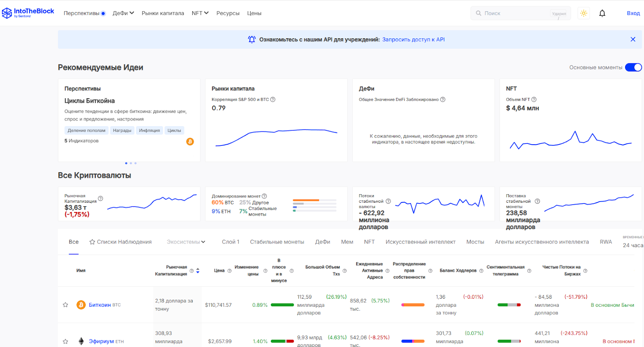Switch to Стабильные монеты tab
644x347 pixels.
tap(277, 242)
